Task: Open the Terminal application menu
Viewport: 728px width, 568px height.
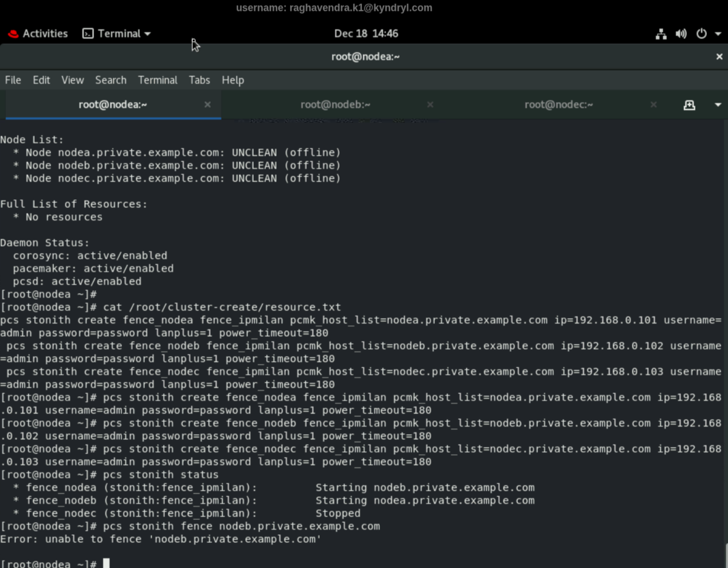Action: coord(117,33)
